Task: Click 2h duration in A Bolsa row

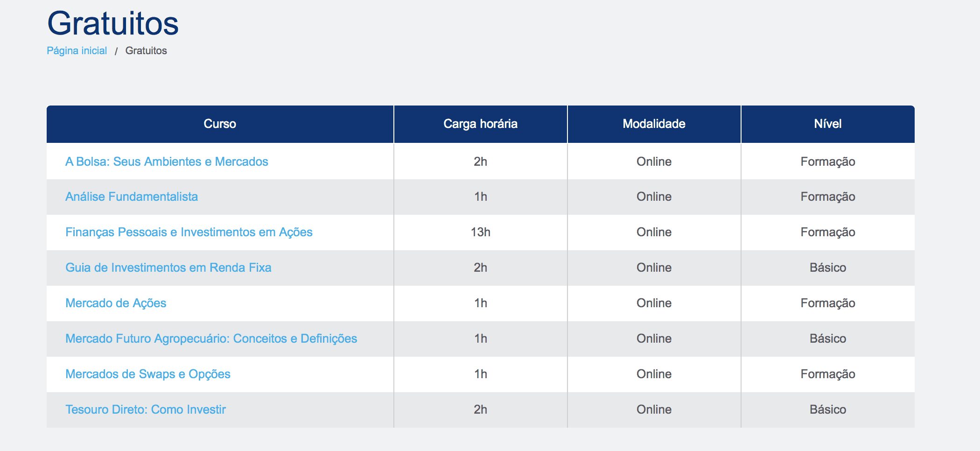Action: (x=481, y=162)
